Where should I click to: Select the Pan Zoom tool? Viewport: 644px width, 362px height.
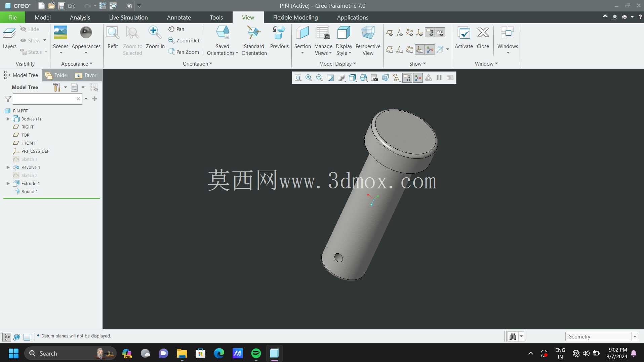184,52
